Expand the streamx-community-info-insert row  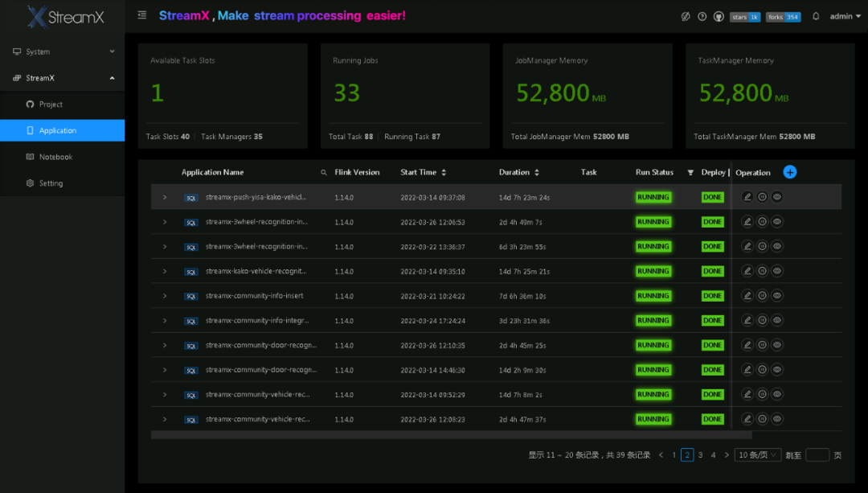pos(165,296)
